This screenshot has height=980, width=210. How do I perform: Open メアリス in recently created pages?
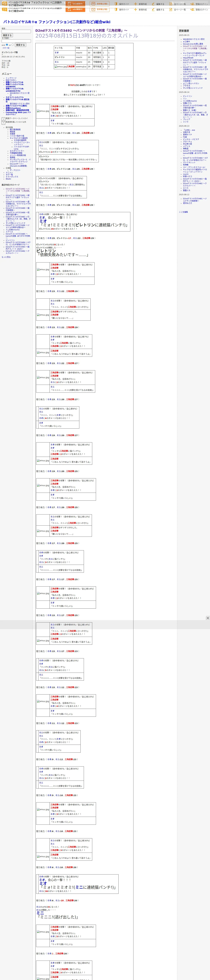pyautogui.click(x=9, y=231)
